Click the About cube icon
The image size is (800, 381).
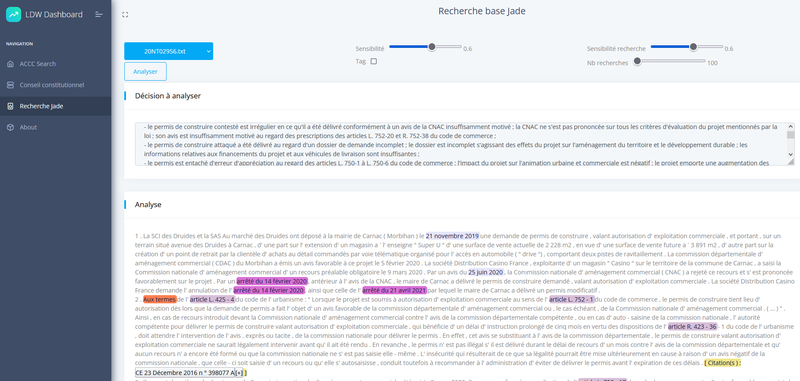coord(10,127)
